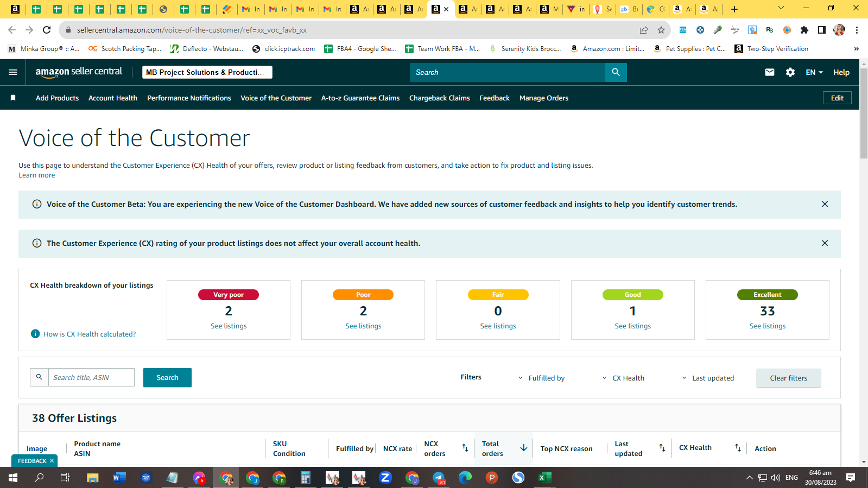The height and width of the screenshot is (488, 868).
Task: See listings with Very poor CX Health
Action: pos(229,326)
